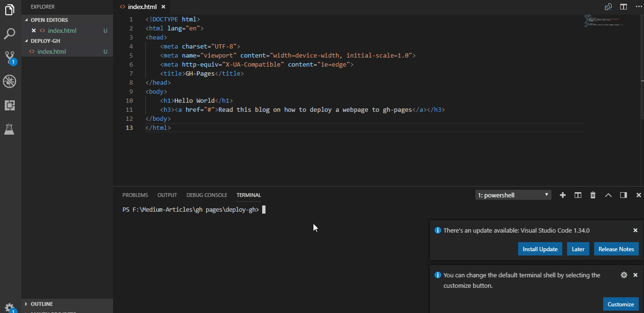The image size is (644, 313).
Task: Open the Explorer view in activity bar
Action: 10,10
